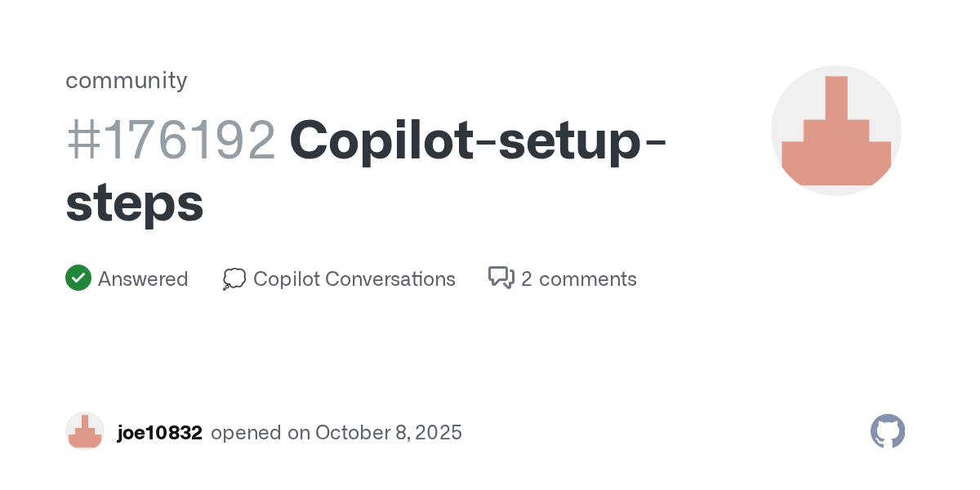
Task: Click the thought-bubble category icon
Action: pyautogui.click(x=234, y=279)
